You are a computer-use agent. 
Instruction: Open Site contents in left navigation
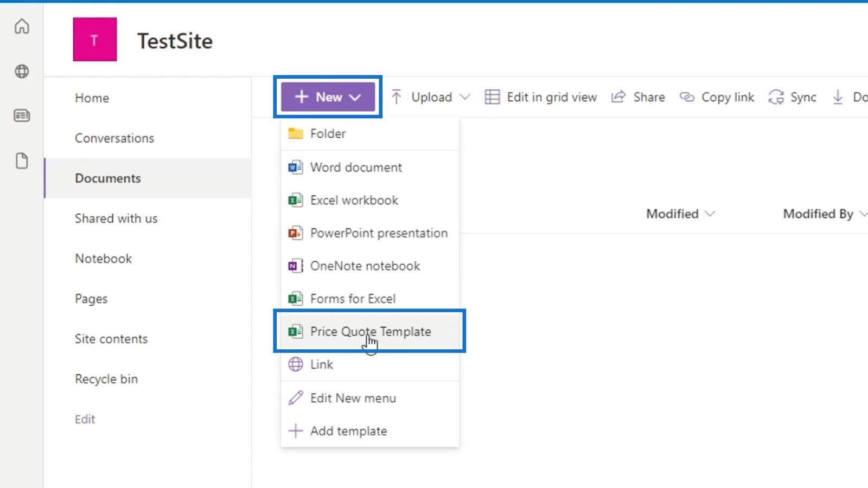[x=111, y=339]
